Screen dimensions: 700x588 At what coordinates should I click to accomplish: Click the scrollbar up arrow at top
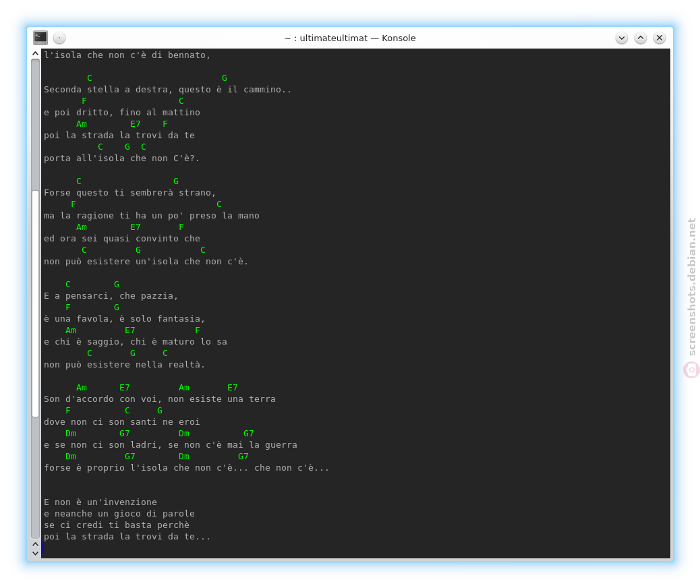[35, 53]
